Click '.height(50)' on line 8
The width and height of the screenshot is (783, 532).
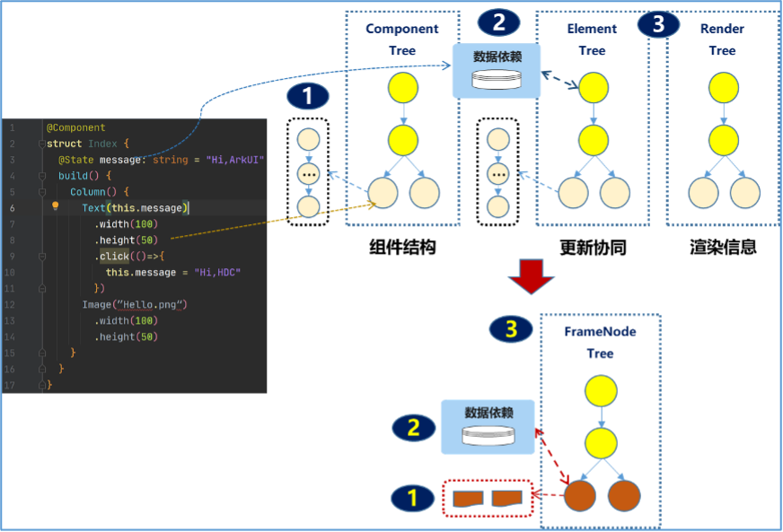click(x=126, y=240)
